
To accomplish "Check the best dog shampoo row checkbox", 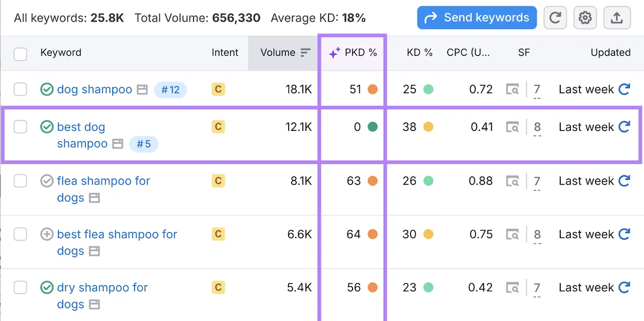I will 20,127.
